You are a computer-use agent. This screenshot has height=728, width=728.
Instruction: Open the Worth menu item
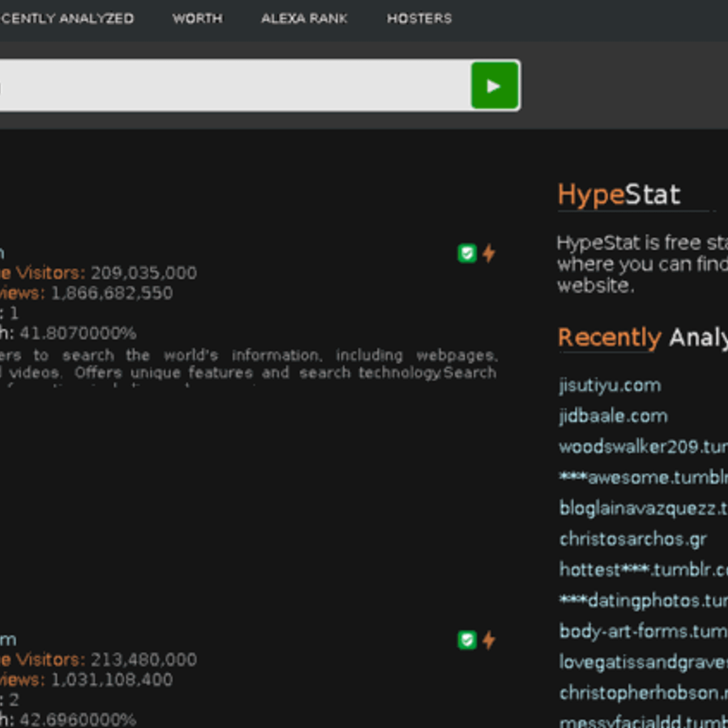coord(197,19)
